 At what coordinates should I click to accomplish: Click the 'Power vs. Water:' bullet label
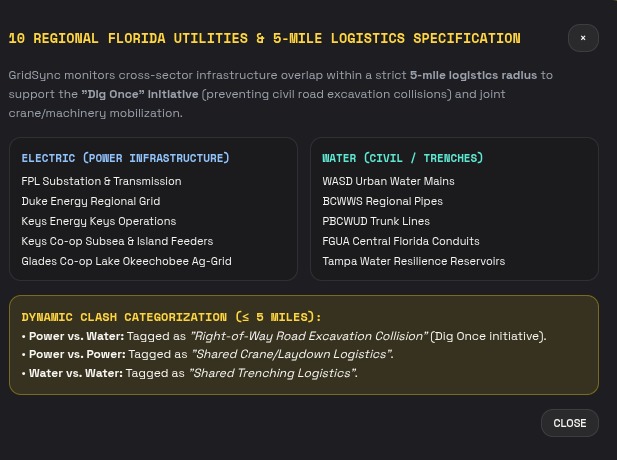pyautogui.click(x=76, y=336)
